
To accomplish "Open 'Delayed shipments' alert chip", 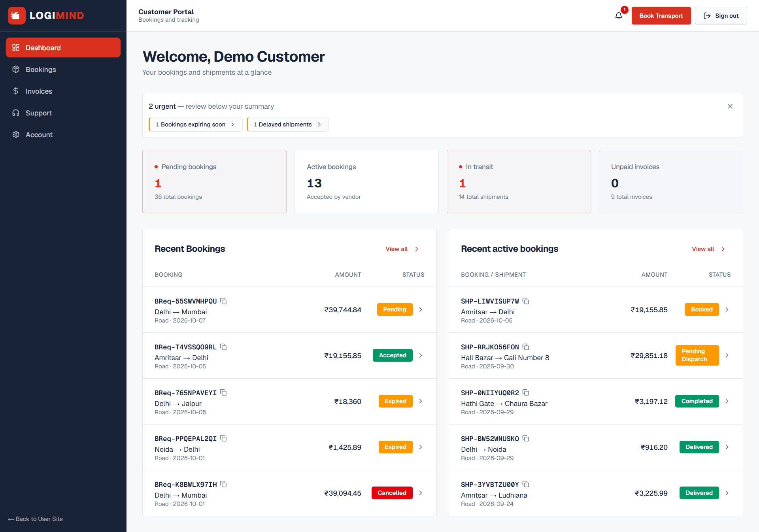I will click(x=287, y=125).
